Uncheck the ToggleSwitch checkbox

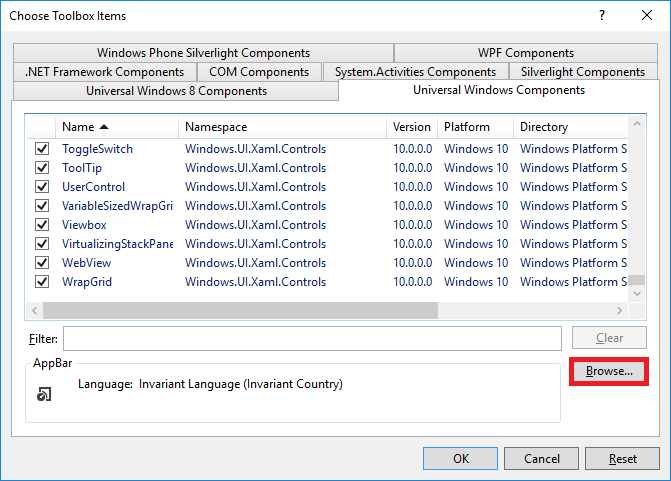[x=42, y=149]
